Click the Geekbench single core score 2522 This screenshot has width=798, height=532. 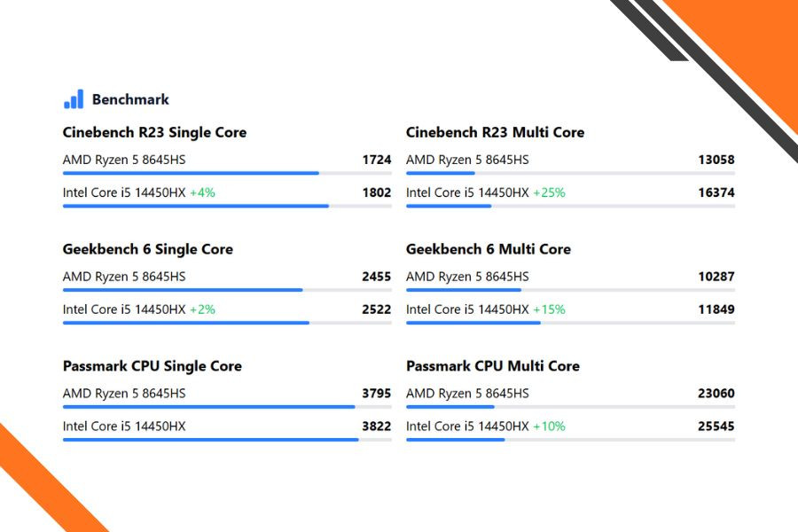[x=376, y=309]
